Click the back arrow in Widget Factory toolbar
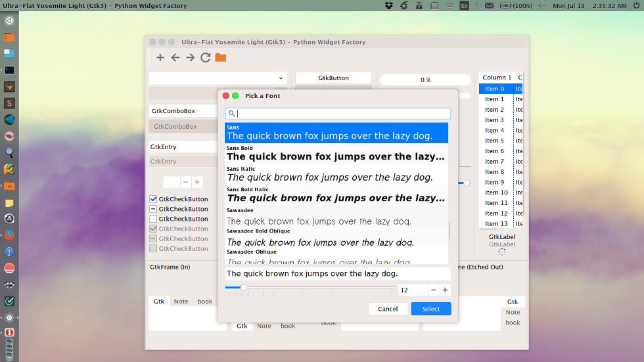644x362 pixels. point(175,57)
